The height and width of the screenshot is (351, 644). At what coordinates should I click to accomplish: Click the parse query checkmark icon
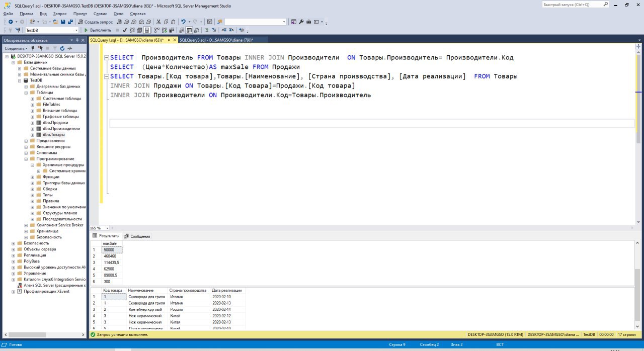[124, 30]
